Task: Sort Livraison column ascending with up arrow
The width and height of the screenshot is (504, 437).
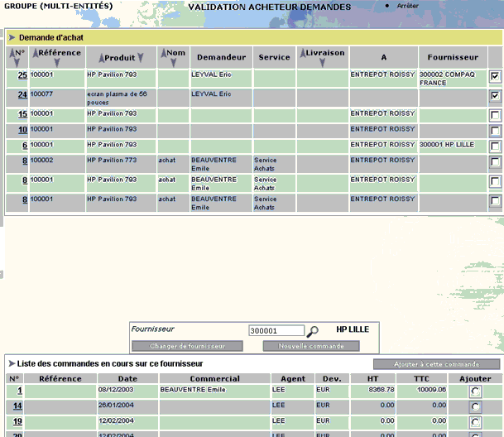Action: pos(303,53)
